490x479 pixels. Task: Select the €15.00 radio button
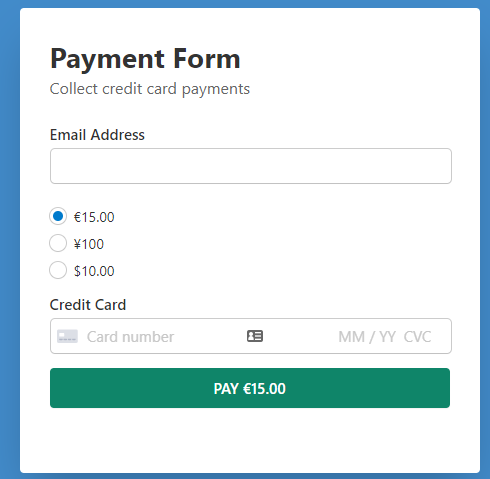pos(58,216)
